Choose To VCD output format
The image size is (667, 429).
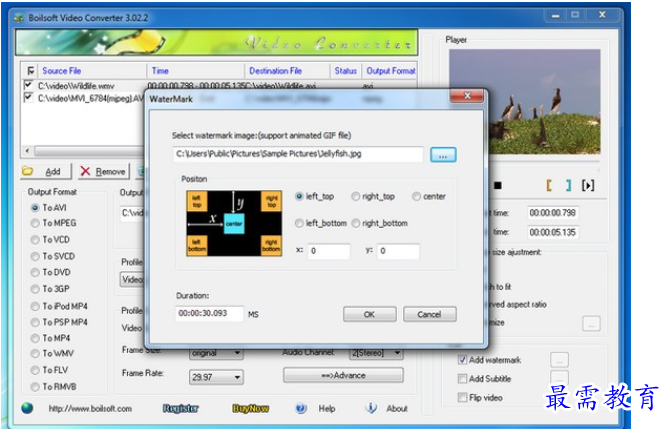point(50,240)
